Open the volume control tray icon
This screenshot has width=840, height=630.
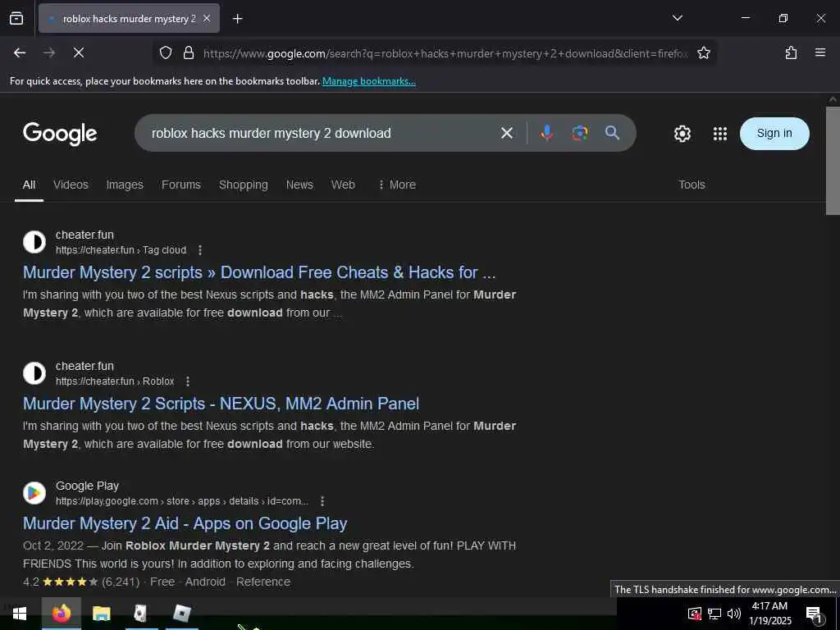point(734,614)
